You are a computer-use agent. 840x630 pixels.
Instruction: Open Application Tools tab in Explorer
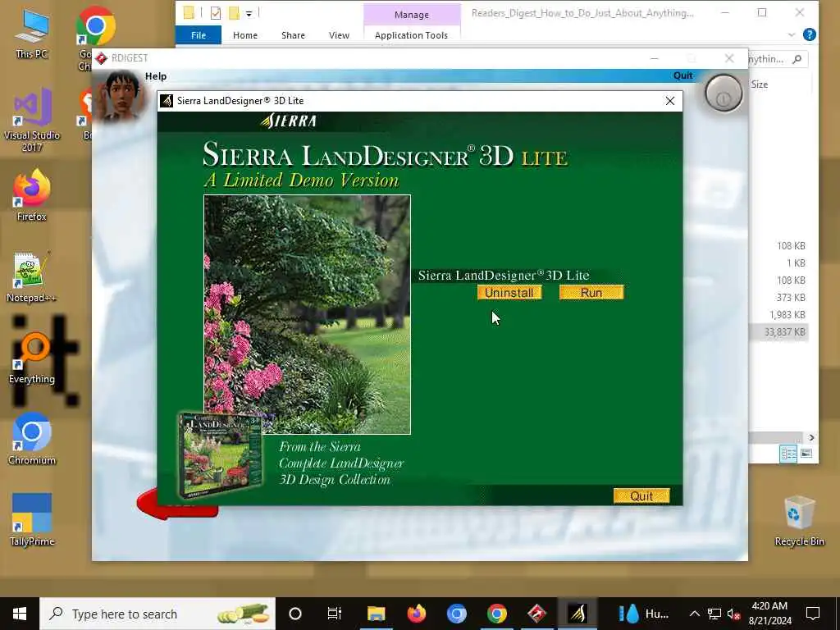tap(412, 34)
